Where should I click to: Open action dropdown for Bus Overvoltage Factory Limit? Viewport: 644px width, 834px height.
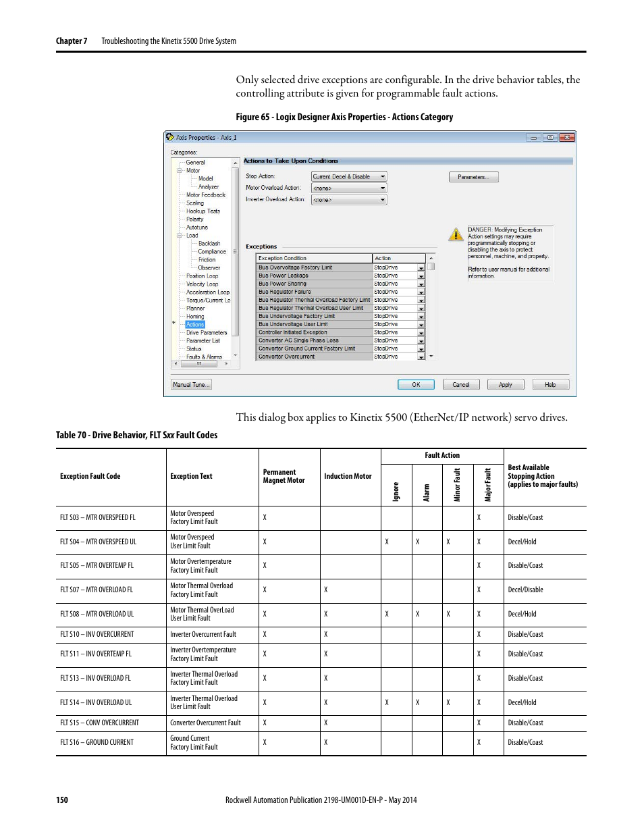point(421,267)
